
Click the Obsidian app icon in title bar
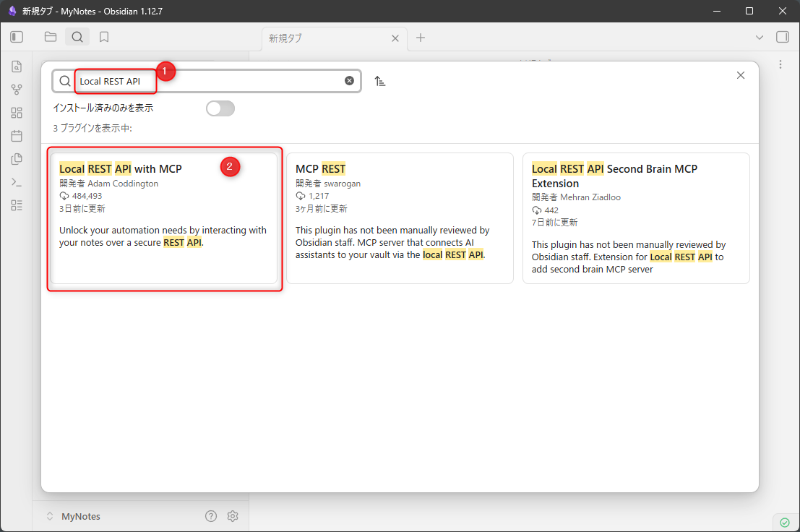12,12
